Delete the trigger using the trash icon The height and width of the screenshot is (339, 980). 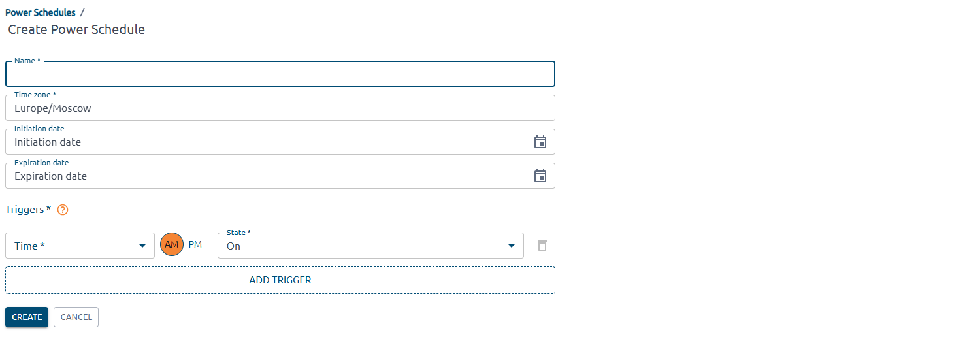coord(542,246)
